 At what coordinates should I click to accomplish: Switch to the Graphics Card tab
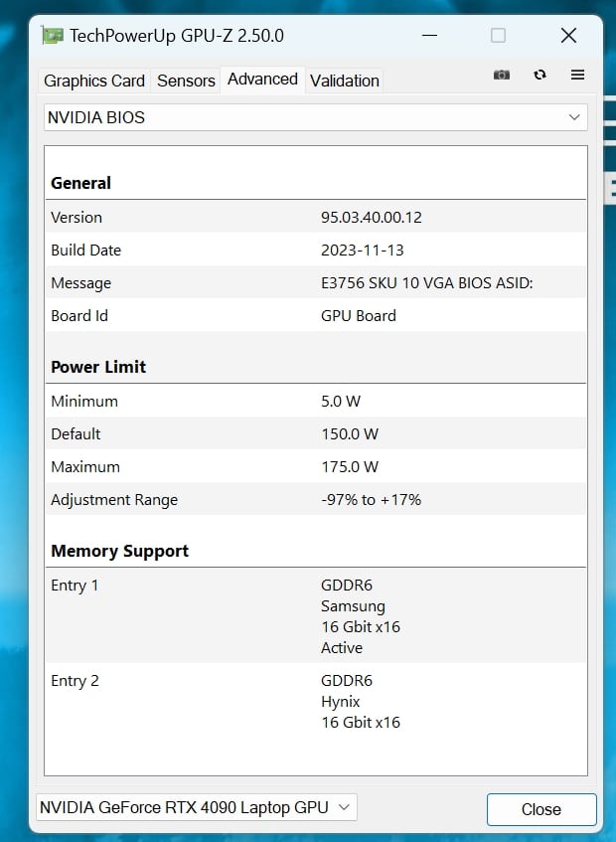tap(94, 81)
